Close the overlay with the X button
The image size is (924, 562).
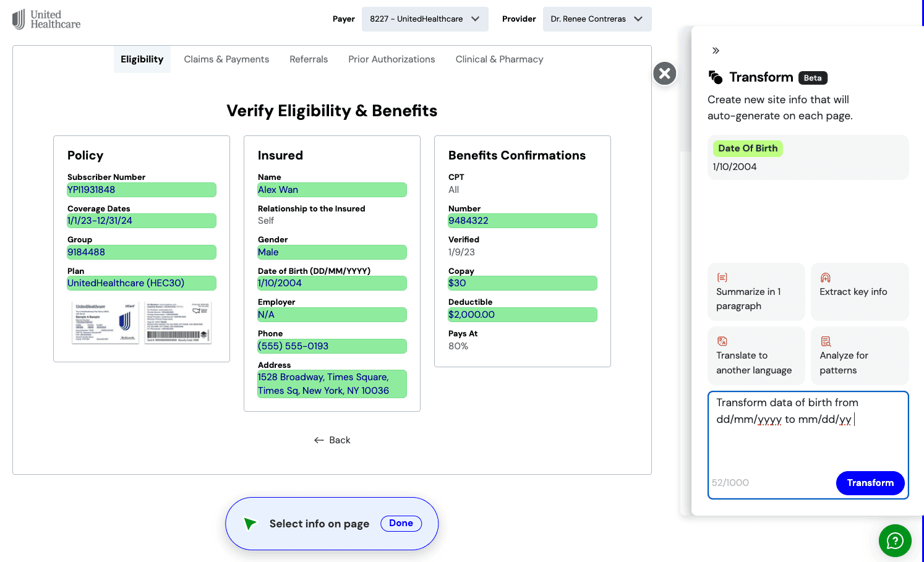[x=665, y=74]
